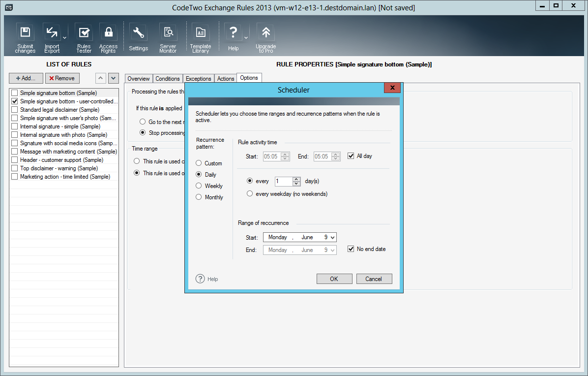588x376 pixels.
Task: Enable Internal signature - simple (Sample) checkbox
Action: pyautogui.click(x=15, y=126)
